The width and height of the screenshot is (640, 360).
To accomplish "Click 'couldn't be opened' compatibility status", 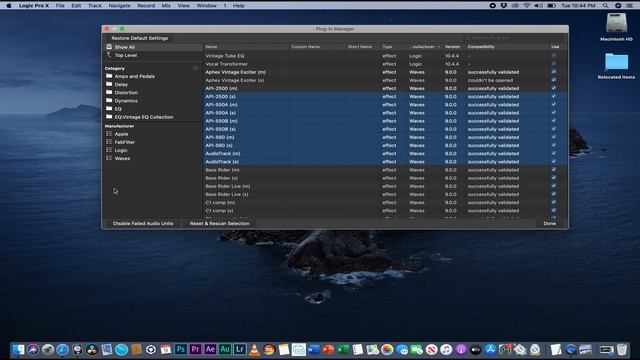I will point(490,80).
